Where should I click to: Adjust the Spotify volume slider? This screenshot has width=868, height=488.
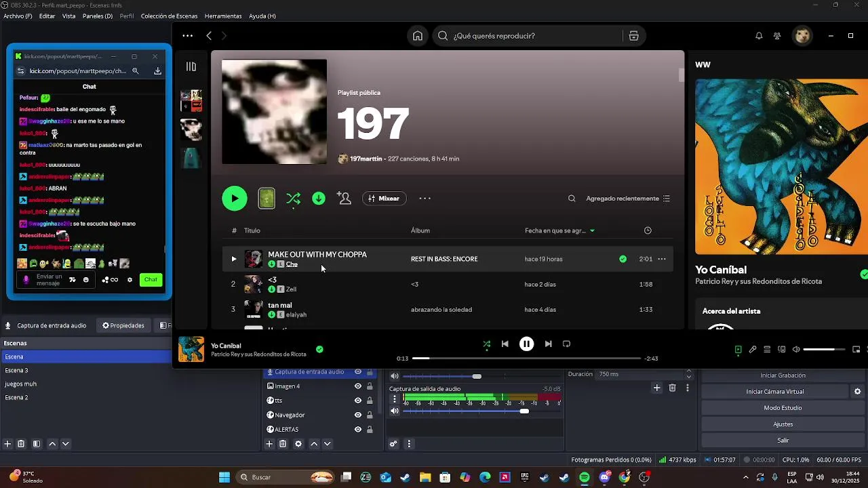[x=824, y=350]
